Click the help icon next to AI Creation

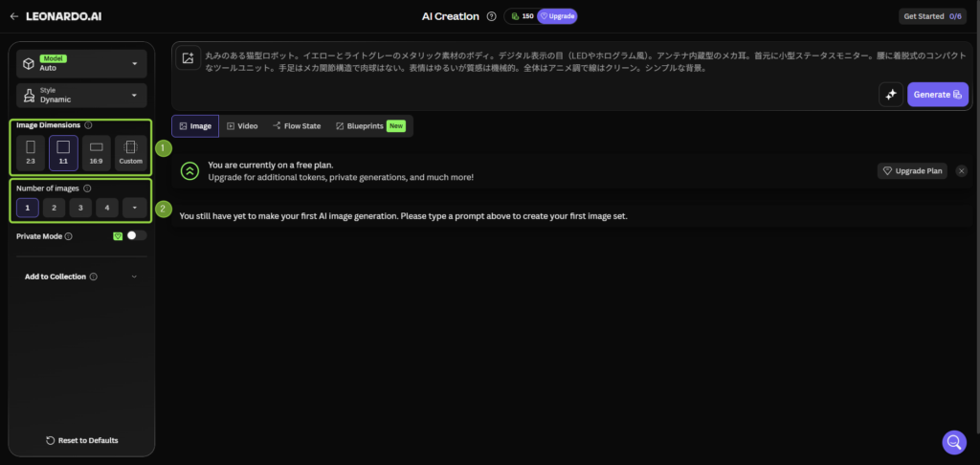click(x=491, y=16)
